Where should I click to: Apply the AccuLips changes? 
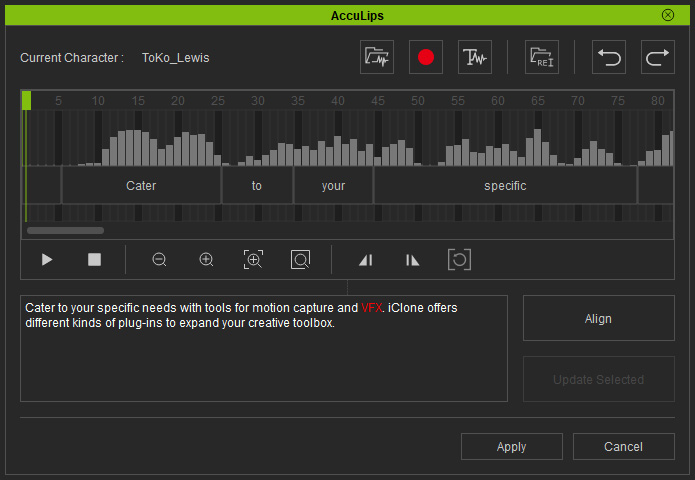click(x=511, y=447)
